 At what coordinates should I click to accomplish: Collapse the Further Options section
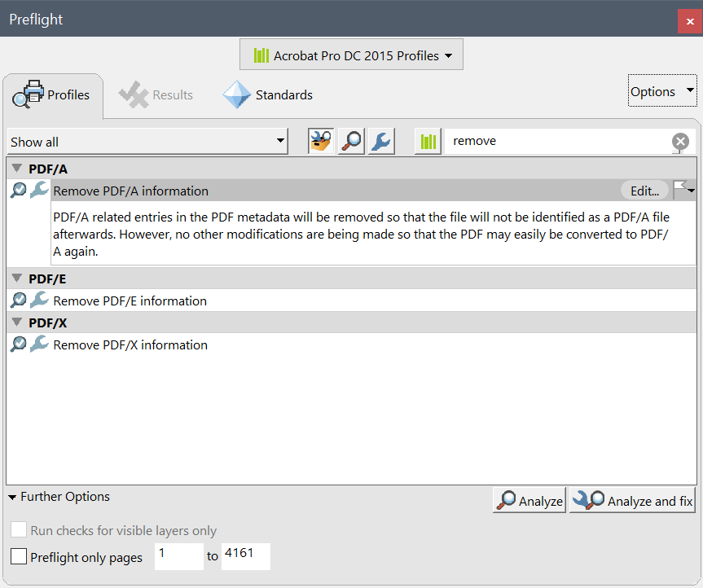coord(13,496)
